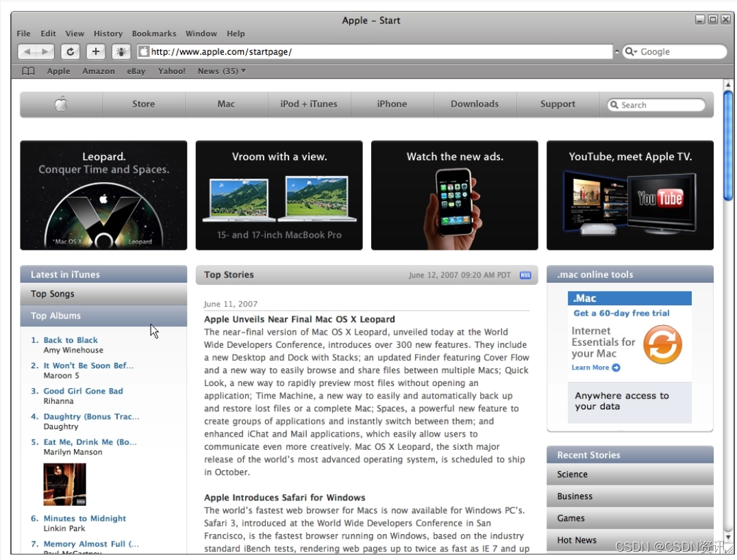Open the iPod + iTunes section

tap(309, 104)
